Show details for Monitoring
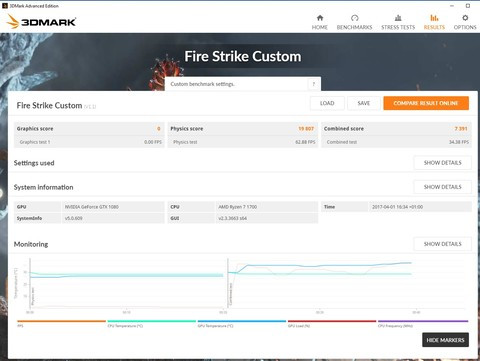This screenshot has height=361, width=480. coord(442,244)
